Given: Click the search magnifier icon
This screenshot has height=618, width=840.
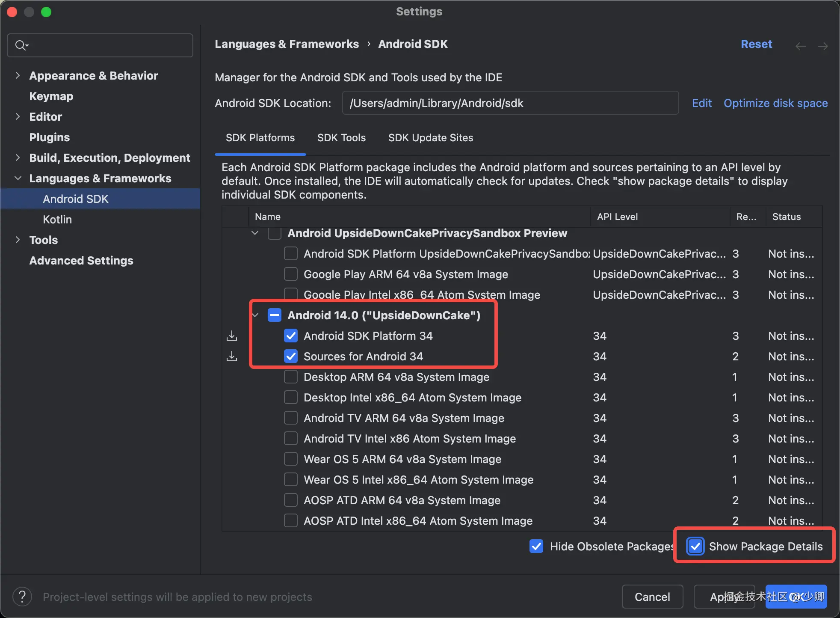Looking at the screenshot, I should [21, 45].
